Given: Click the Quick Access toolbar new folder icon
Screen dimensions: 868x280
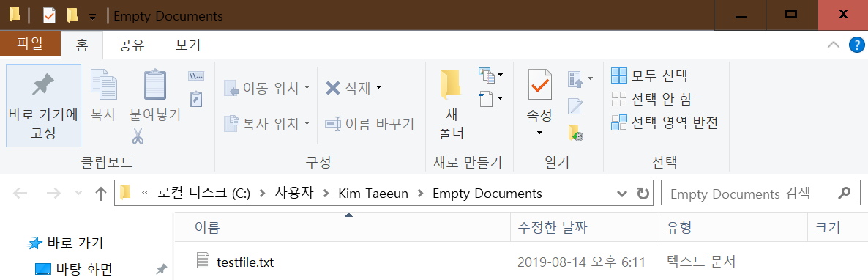Looking at the screenshot, I should coord(72,15).
